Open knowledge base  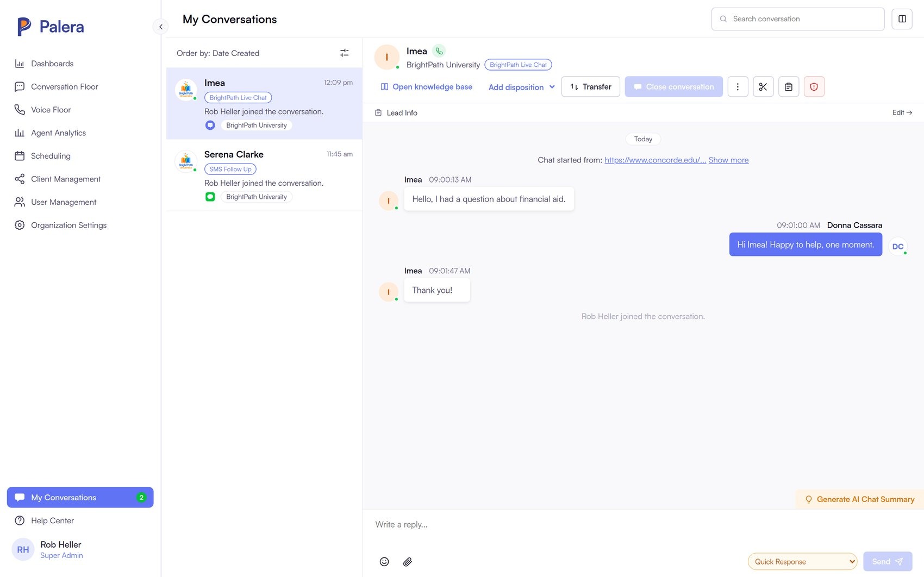click(426, 87)
